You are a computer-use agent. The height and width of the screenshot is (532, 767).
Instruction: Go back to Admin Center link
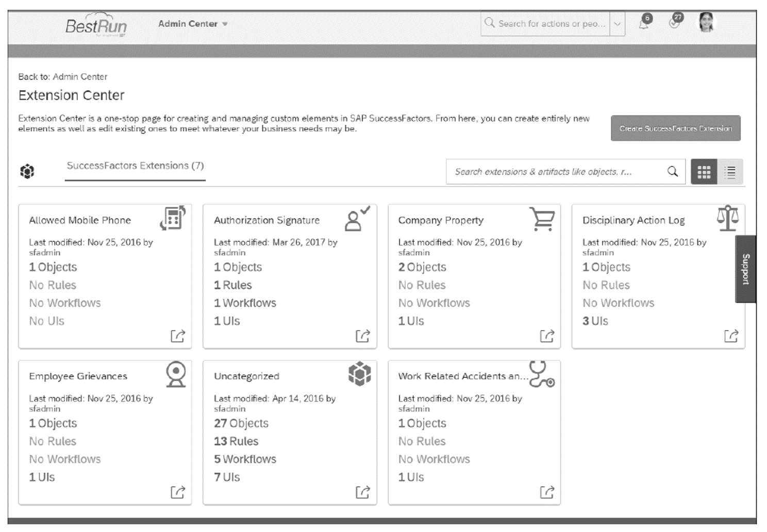(x=80, y=77)
